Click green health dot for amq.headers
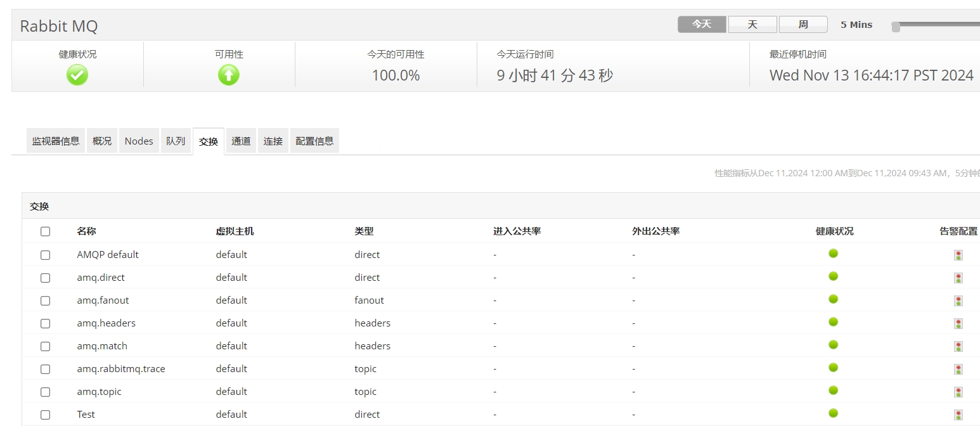The height and width of the screenshot is (426, 980). (x=834, y=321)
